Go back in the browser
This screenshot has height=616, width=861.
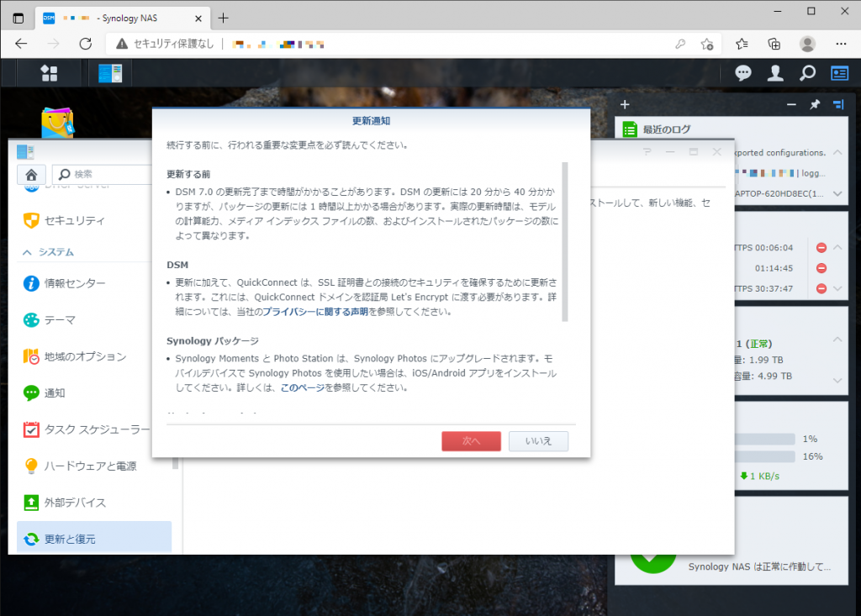(21, 44)
